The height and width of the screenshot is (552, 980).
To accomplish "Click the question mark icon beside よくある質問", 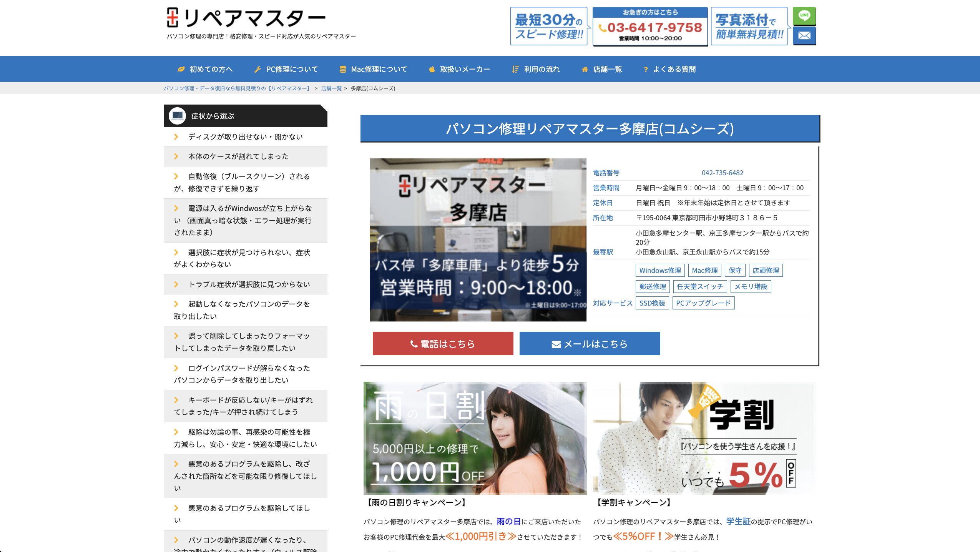I will point(646,69).
